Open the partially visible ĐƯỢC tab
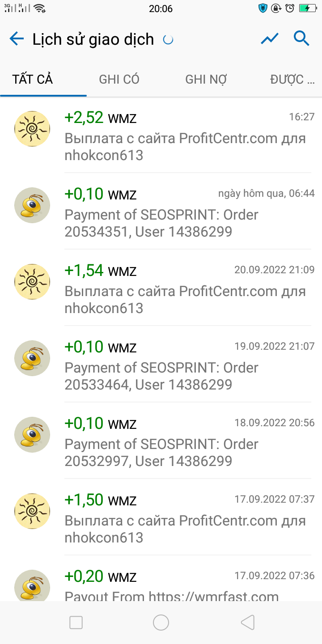 (x=292, y=80)
